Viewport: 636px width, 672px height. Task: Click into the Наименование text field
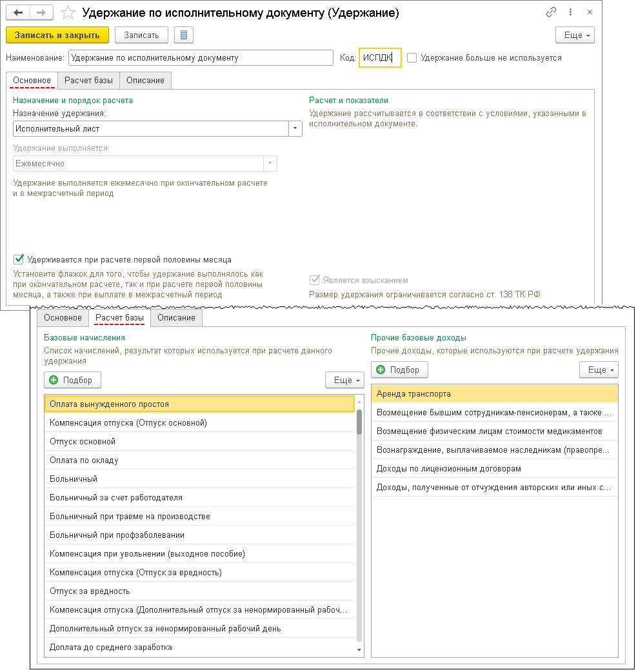tap(200, 57)
